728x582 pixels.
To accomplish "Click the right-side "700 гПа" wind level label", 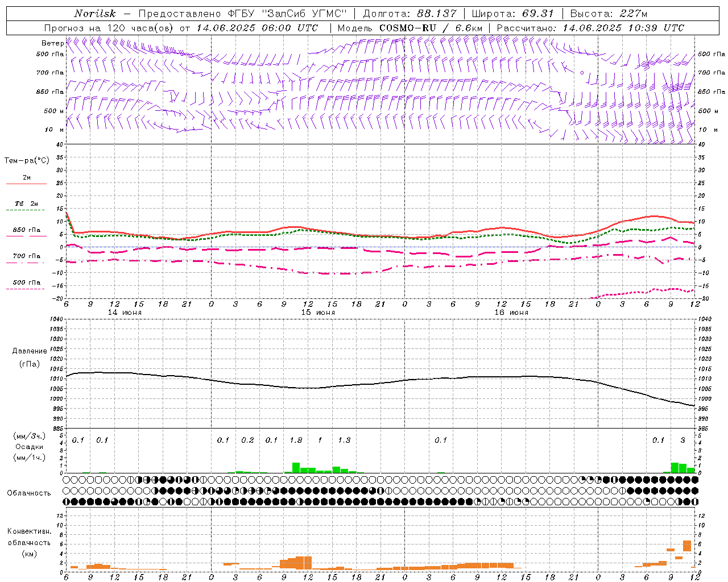I will (x=712, y=73).
